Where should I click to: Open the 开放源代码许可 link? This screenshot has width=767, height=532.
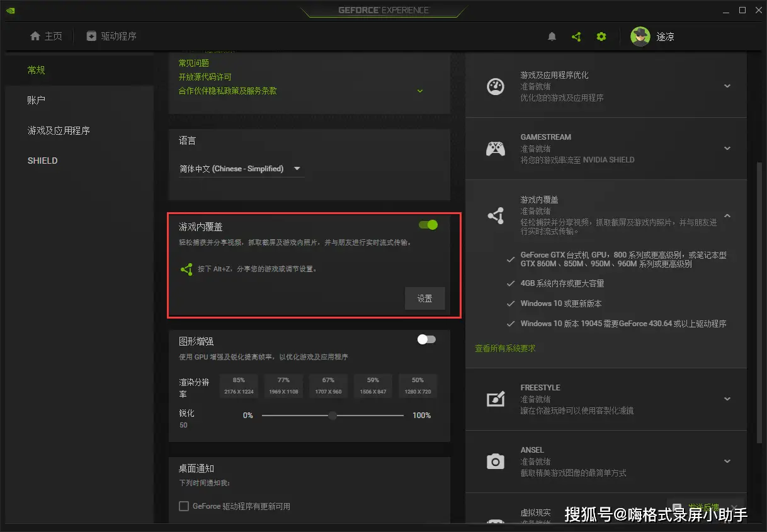(205, 77)
